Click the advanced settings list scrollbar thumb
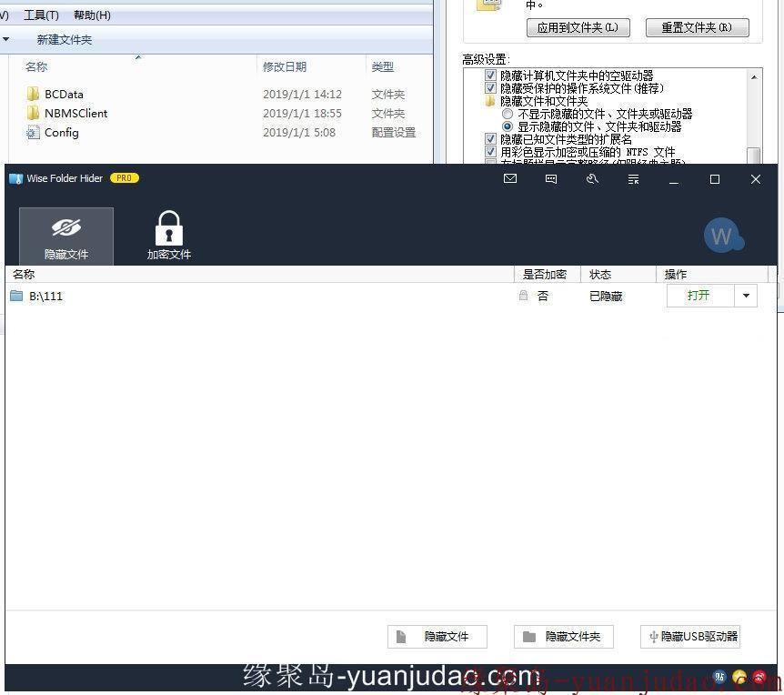Image resolution: width=784 pixels, height=695 pixels. 754,156
